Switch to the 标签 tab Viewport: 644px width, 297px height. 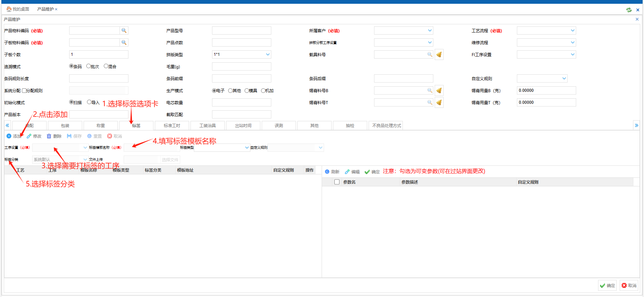tap(136, 126)
